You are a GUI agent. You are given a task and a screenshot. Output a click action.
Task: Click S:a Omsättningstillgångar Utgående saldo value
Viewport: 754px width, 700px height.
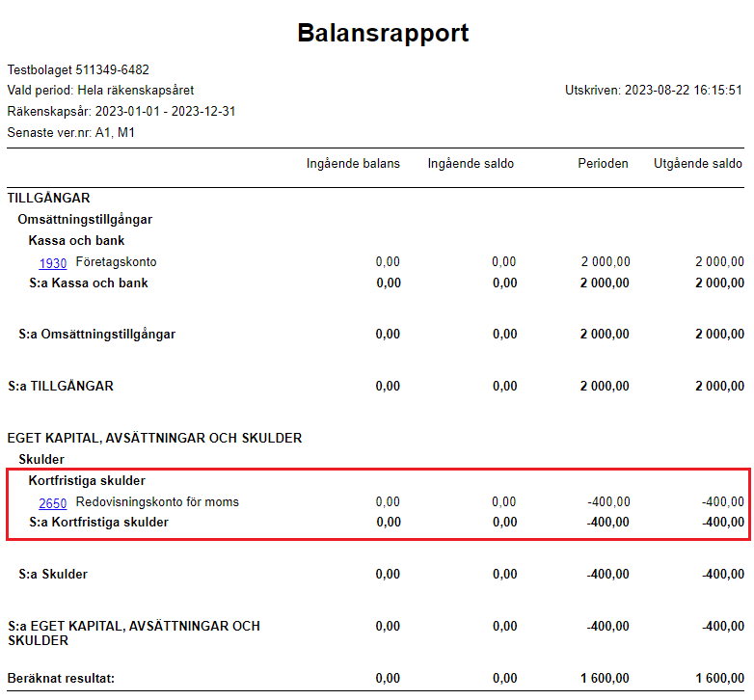tap(719, 334)
